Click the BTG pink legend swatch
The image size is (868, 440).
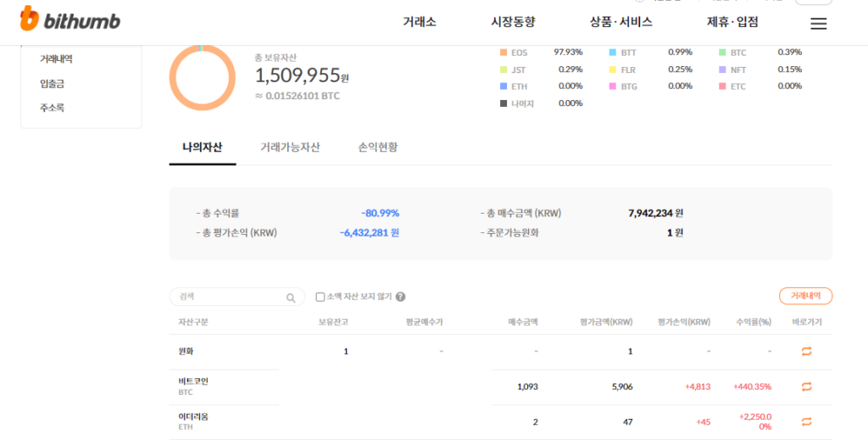(x=613, y=86)
